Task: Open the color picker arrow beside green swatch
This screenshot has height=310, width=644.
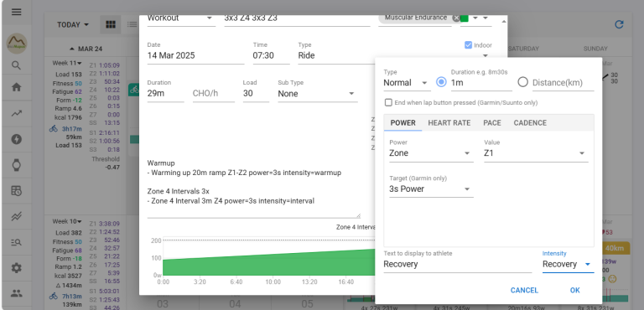Action: [x=475, y=18]
